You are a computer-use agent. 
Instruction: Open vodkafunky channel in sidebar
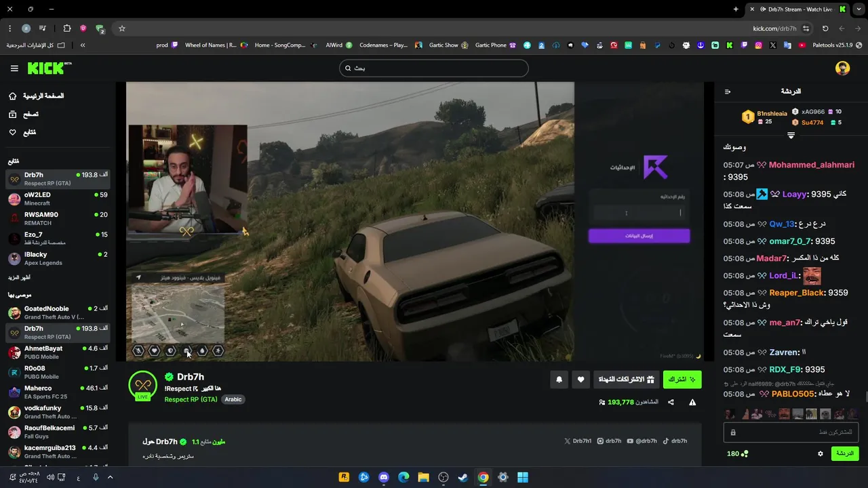click(x=58, y=412)
